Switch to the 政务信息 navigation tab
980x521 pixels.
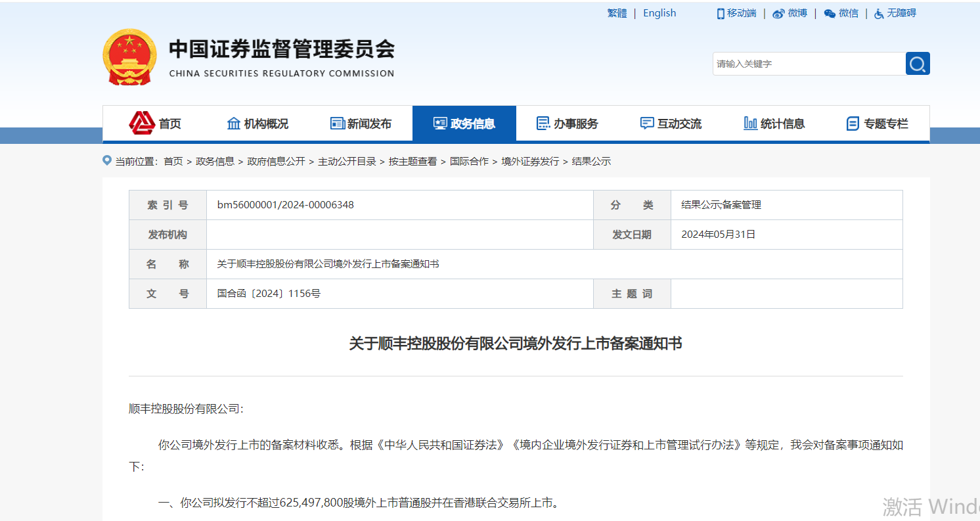pyautogui.click(x=464, y=123)
